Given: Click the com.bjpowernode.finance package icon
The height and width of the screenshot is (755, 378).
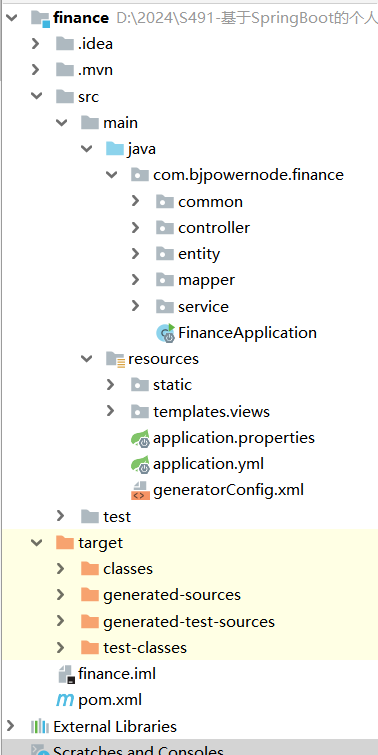Looking at the screenshot, I should point(140,175).
